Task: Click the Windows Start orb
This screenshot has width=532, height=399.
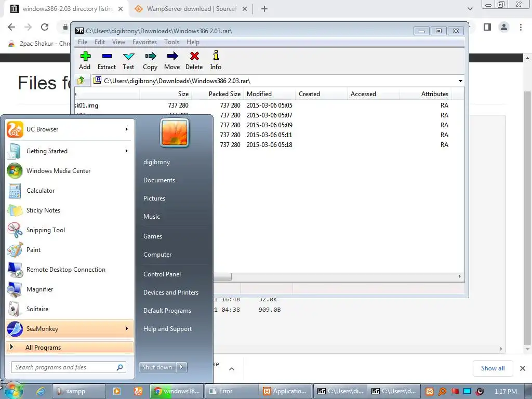Action: tap(13, 391)
